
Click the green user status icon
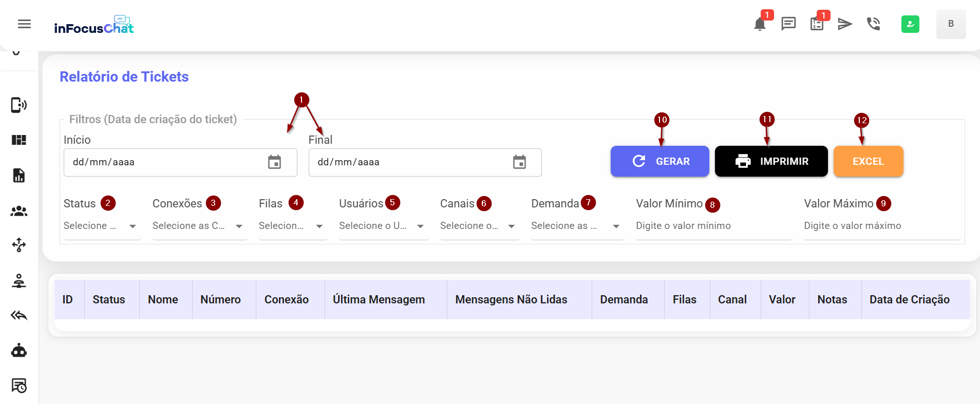pyautogui.click(x=910, y=24)
